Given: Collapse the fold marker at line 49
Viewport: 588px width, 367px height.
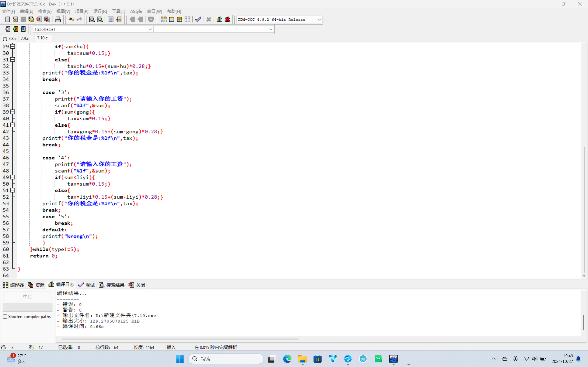Looking at the screenshot, I should coord(13,177).
